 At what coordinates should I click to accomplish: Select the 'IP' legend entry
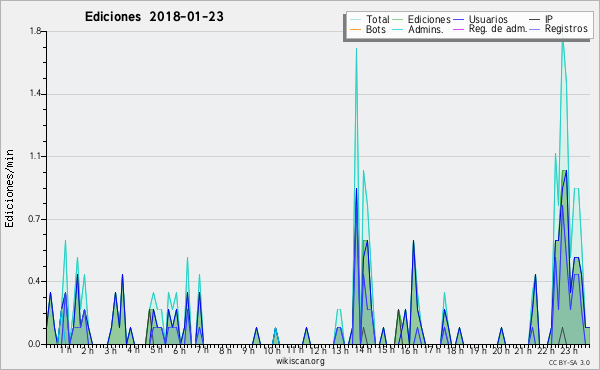pyautogui.click(x=549, y=19)
